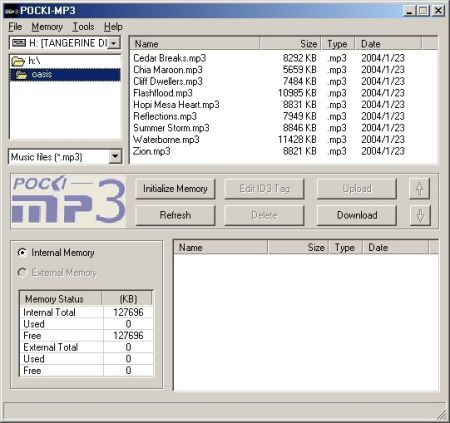Click the Initialize Memory button

[x=175, y=189]
